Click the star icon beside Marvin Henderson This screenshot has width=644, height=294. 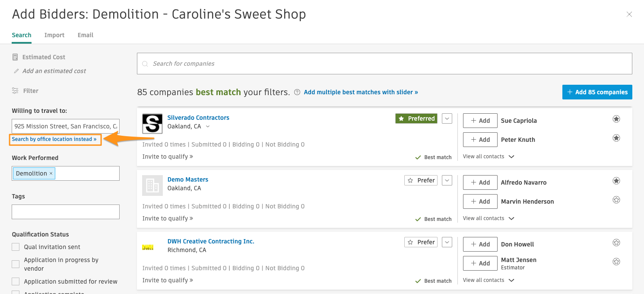[616, 200]
